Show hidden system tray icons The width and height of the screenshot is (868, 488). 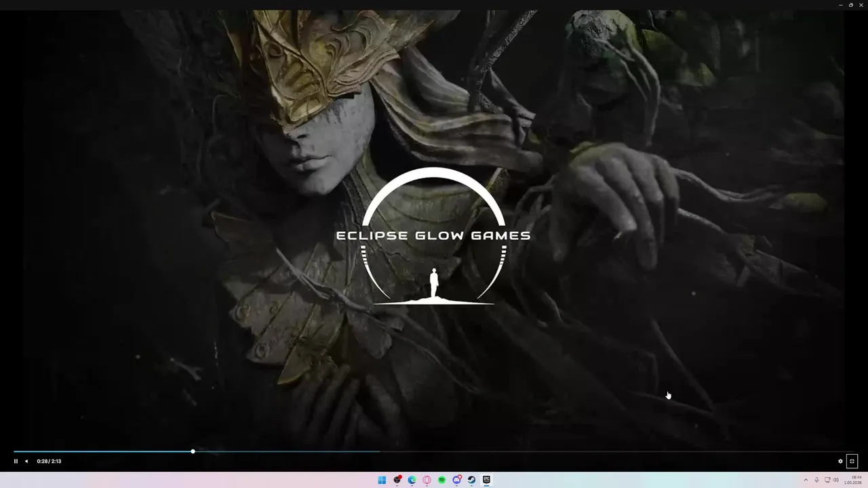pos(806,480)
